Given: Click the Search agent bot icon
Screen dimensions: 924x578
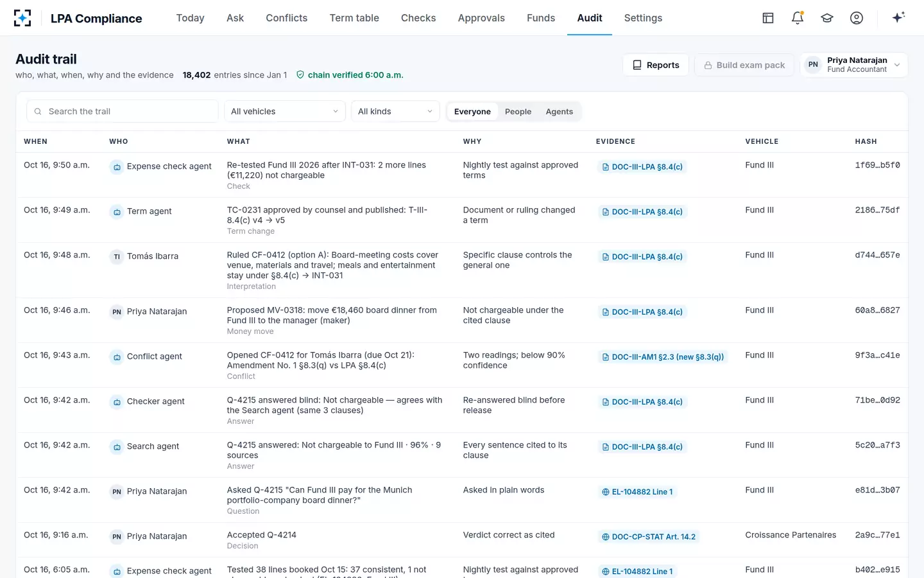Looking at the screenshot, I should click(x=117, y=446).
